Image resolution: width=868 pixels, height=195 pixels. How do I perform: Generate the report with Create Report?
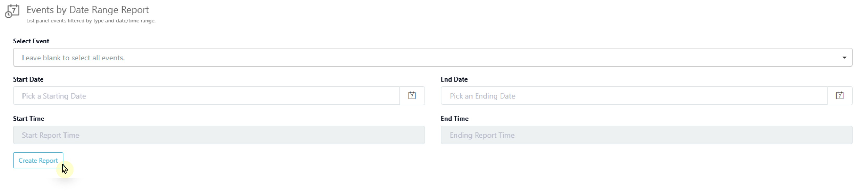pos(38,160)
